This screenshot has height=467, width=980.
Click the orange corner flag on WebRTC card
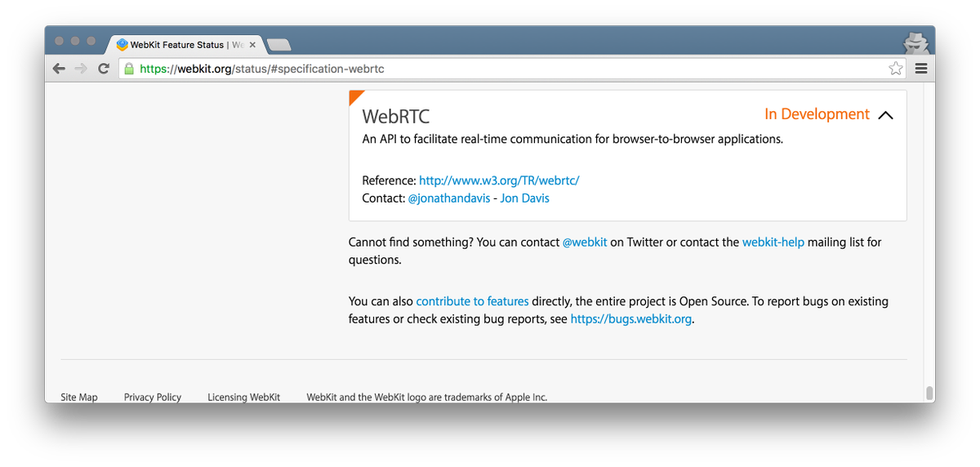(x=355, y=96)
